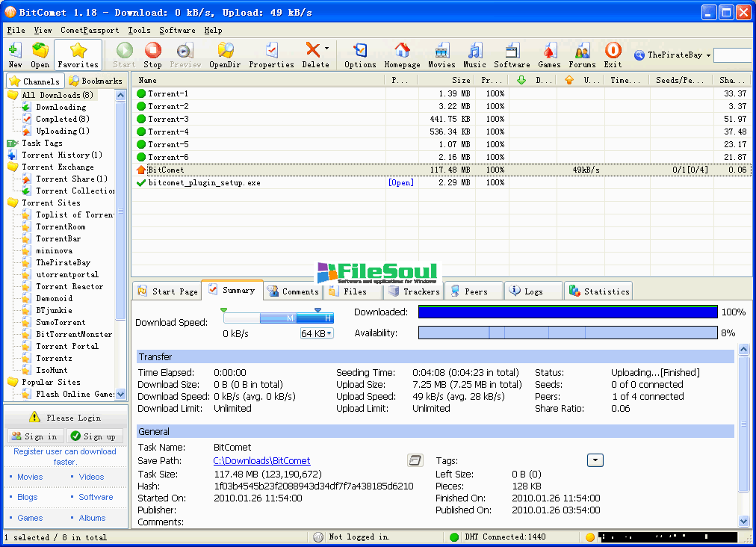Open the CometPassport menu
Viewport: 756px width, 547px height.
click(90, 31)
